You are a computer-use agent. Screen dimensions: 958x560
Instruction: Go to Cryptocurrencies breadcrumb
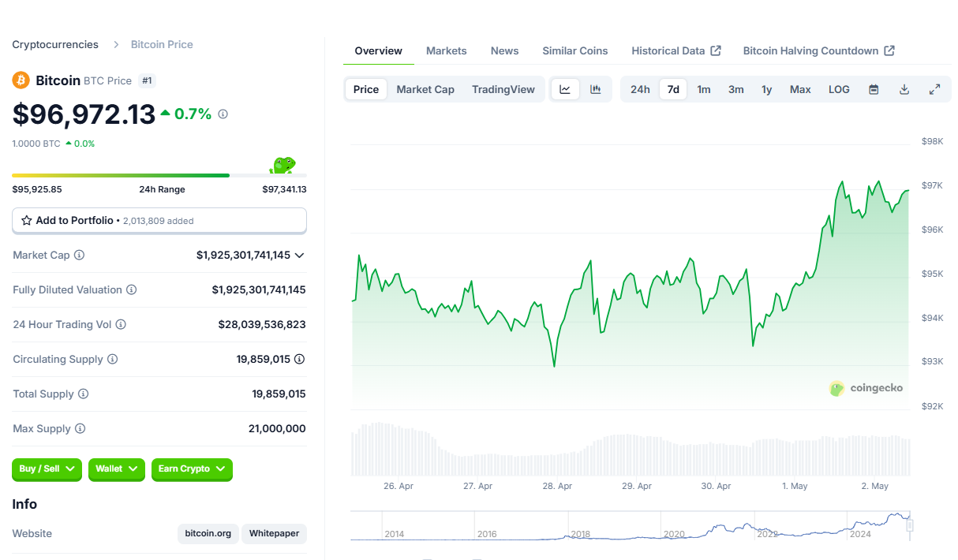[55, 44]
